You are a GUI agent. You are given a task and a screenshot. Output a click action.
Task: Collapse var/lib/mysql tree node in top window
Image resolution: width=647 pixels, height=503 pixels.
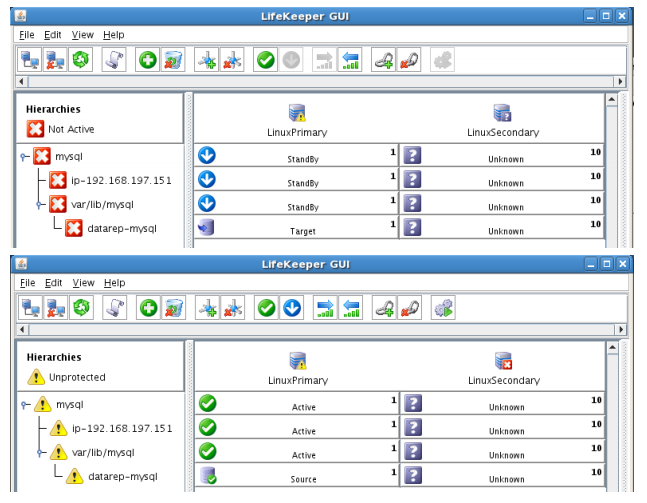40,205
